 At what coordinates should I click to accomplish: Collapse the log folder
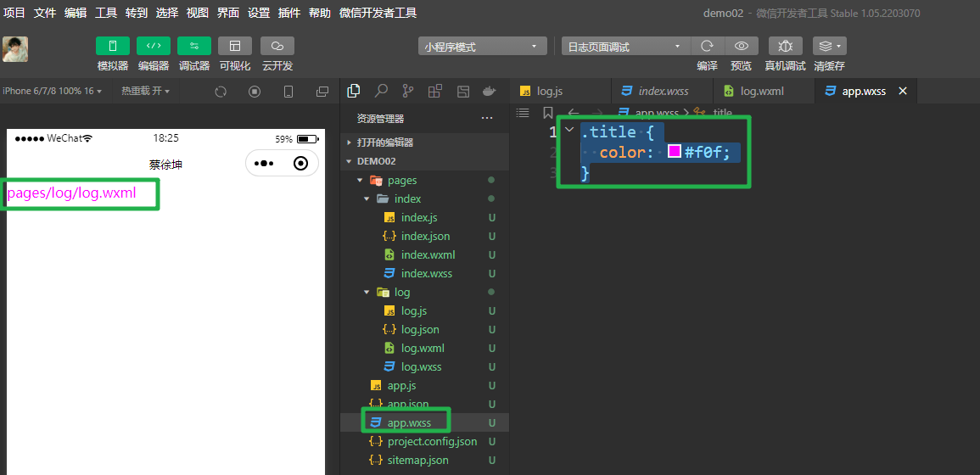click(425, 292)
